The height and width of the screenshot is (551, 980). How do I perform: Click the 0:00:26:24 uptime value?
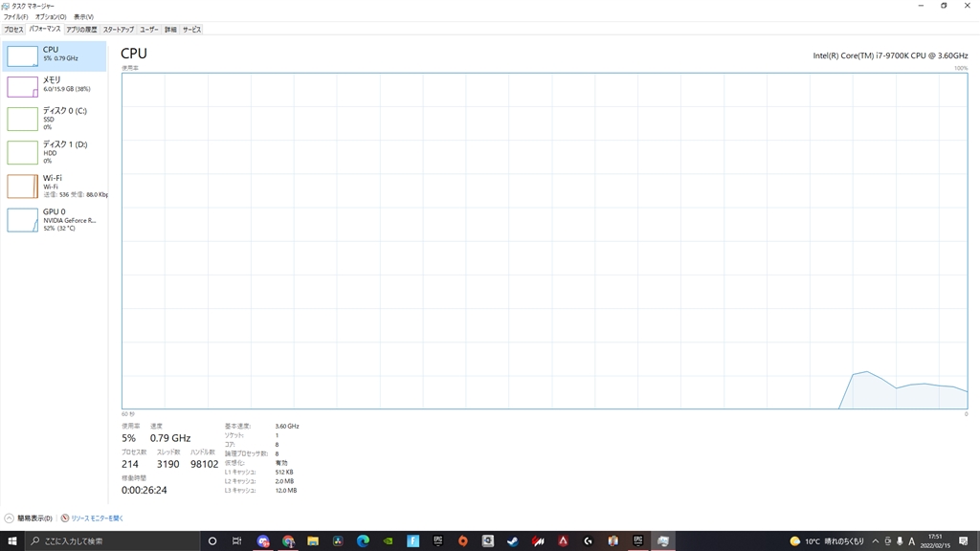point(145,491)
